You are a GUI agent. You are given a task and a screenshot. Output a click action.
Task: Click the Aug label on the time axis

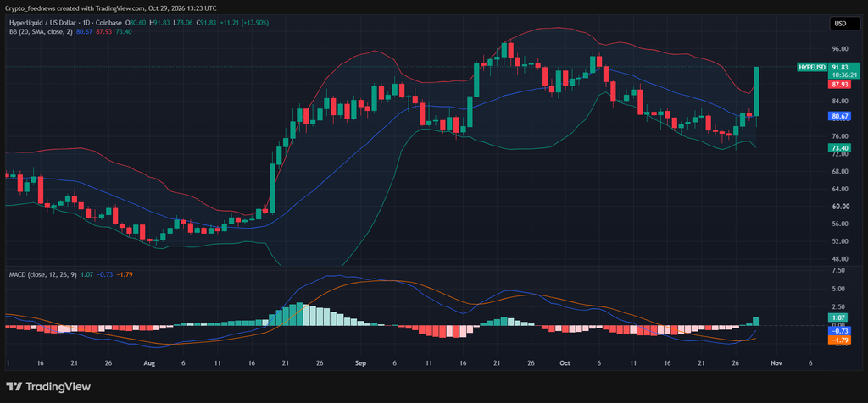[148, 364]
